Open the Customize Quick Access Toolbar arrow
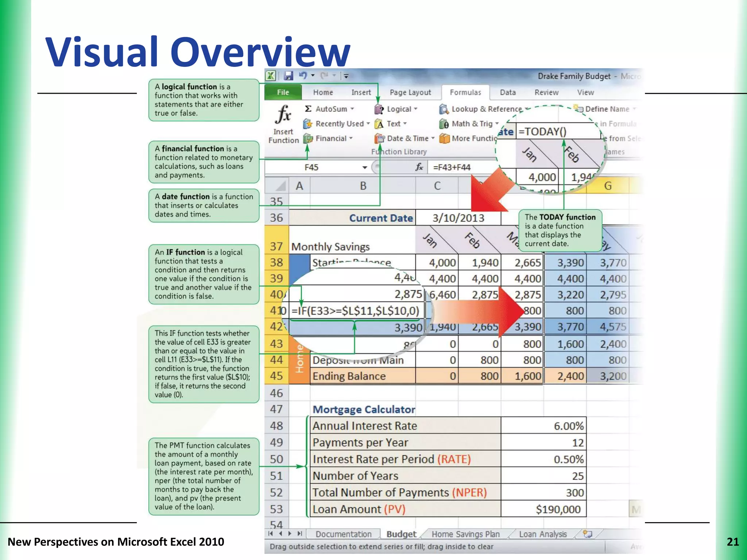The height and width of the screenshot is (560, 747). click(x=346, y=76)
